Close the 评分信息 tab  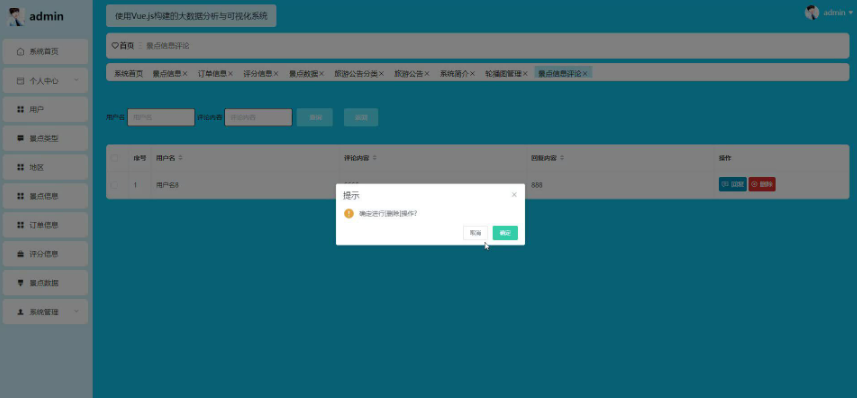click(x=276, y=73)
